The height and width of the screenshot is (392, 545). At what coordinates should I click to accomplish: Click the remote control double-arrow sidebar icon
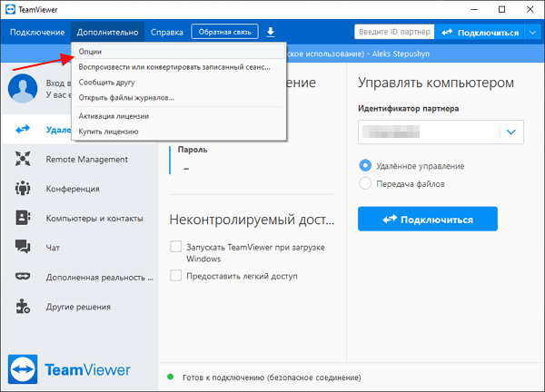pos(23,129)
